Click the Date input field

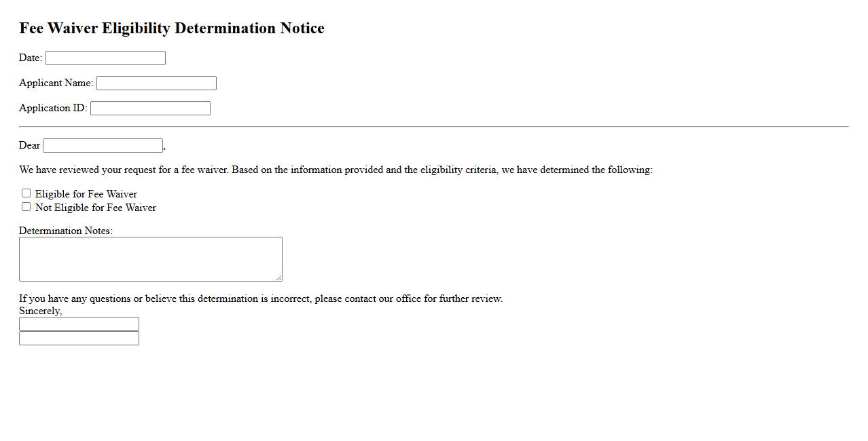point(105,58)
